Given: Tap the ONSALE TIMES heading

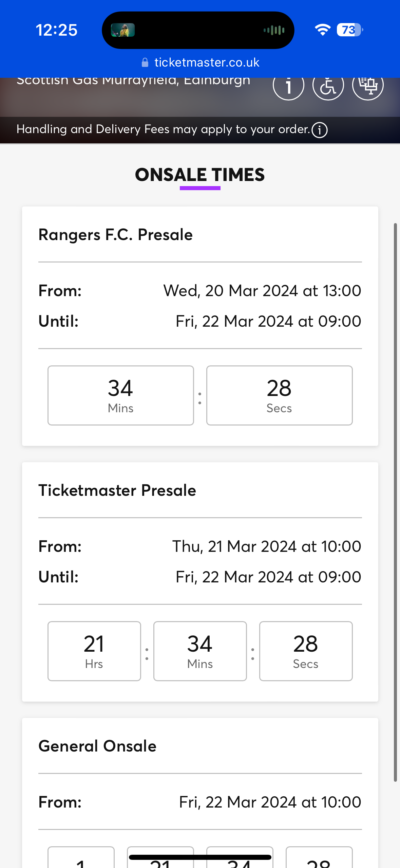Looking at the screenshot, I should coord(200,175).
